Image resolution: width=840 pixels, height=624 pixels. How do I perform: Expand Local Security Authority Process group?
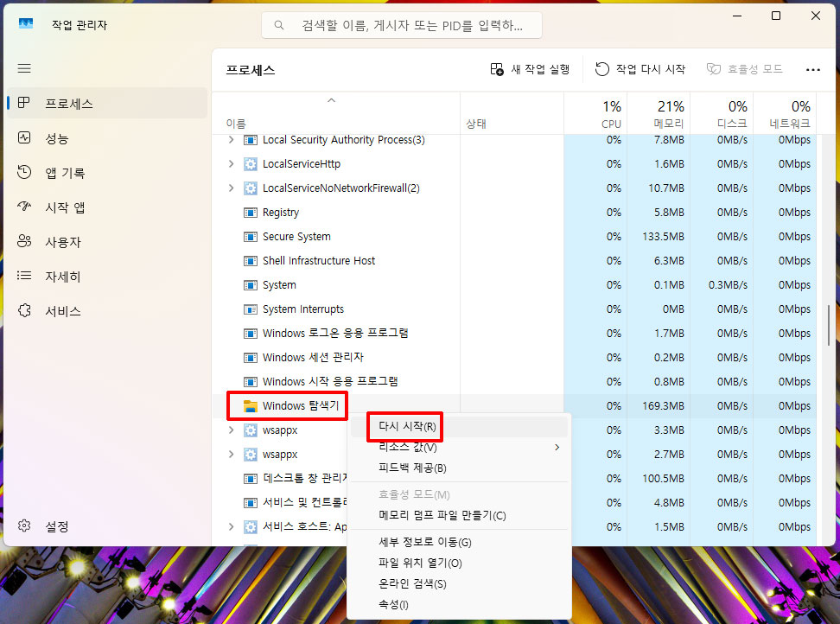point(231,140)
